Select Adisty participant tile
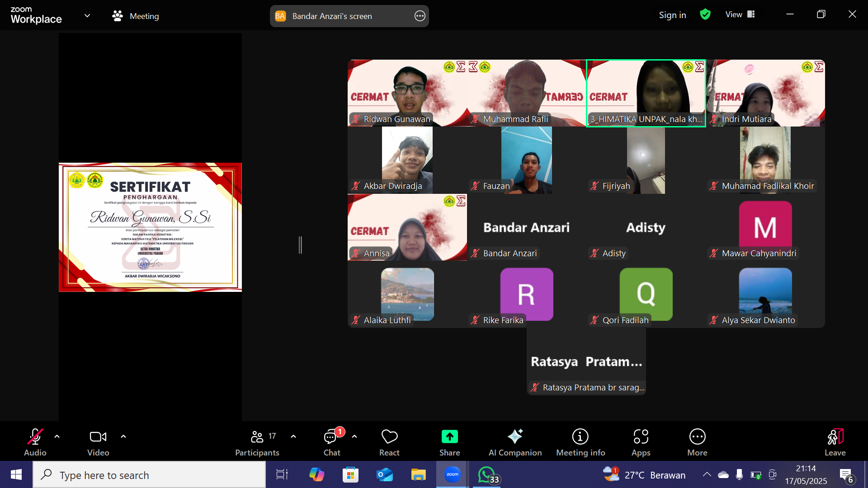Screen dimensions: 868x488 tap(646, 227)
